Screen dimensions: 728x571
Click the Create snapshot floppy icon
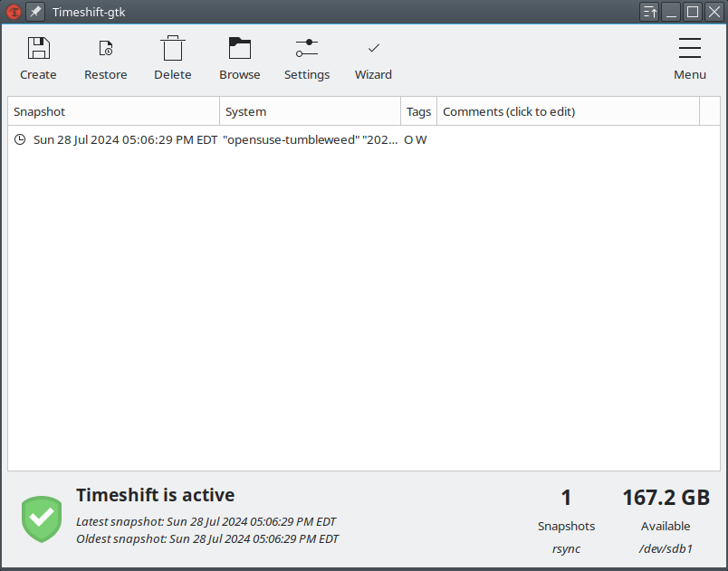coord(39,48)
